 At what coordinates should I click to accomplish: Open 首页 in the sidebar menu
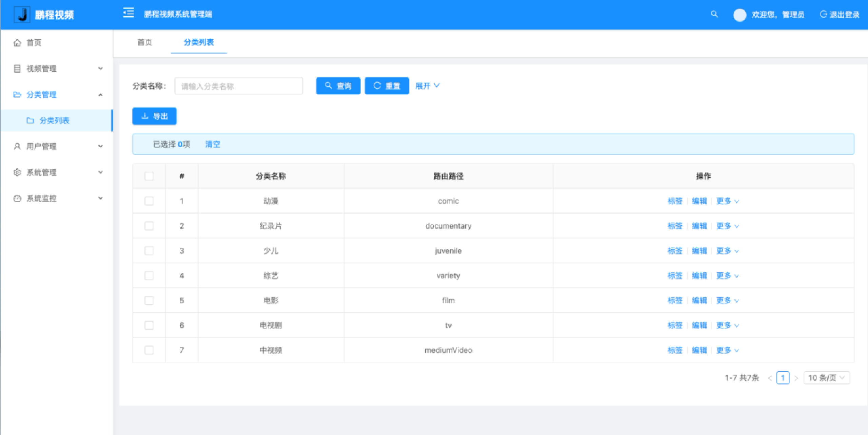(56, 43)
